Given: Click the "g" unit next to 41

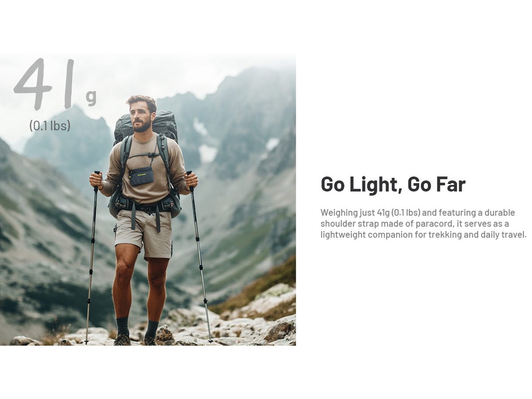Looking at the screenshot, I should pyautogui.click(x=91, y=98).
